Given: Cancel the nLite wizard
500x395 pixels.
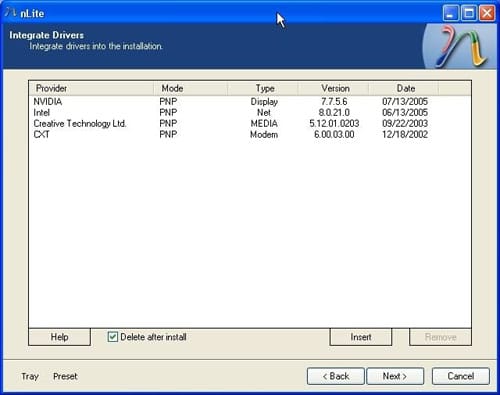Looking at the screenshot, I should pyautogui.click(x=461, y=376).
